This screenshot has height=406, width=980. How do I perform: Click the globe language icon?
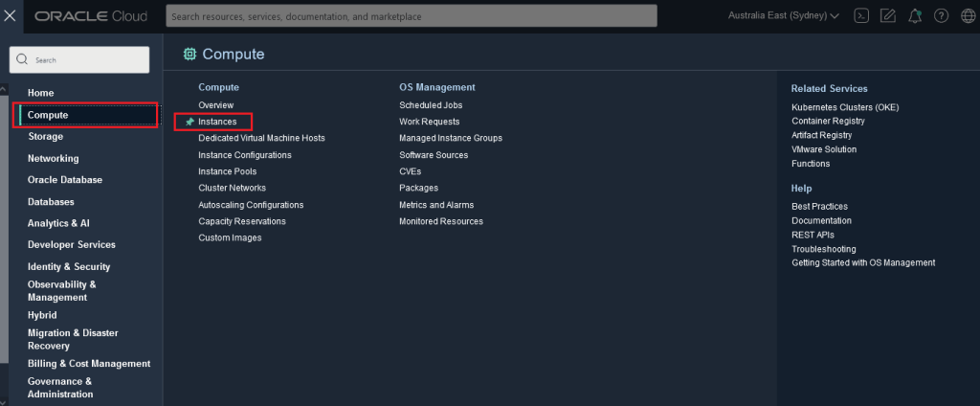[x=968, y=16]
